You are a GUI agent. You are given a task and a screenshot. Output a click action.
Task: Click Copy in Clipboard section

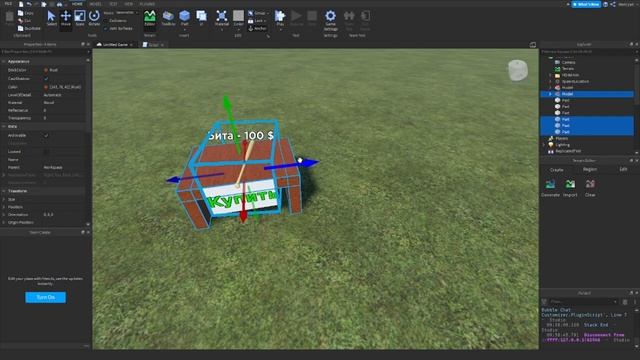click(x=25, y=13)
